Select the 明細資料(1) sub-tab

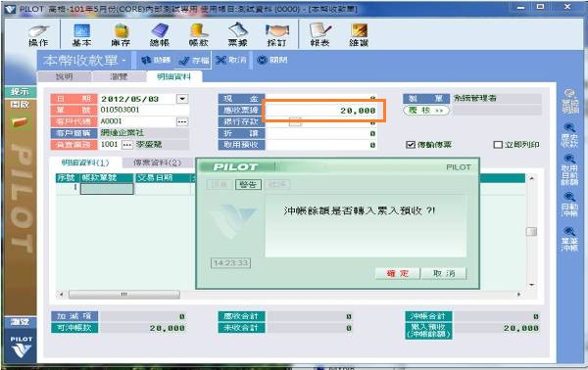tap(85, 162)
